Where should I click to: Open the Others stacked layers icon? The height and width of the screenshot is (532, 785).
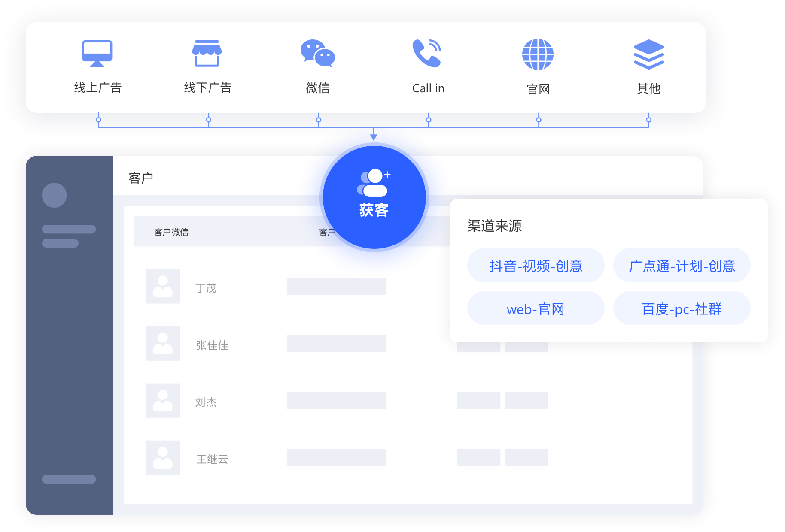tap(648, 54)
